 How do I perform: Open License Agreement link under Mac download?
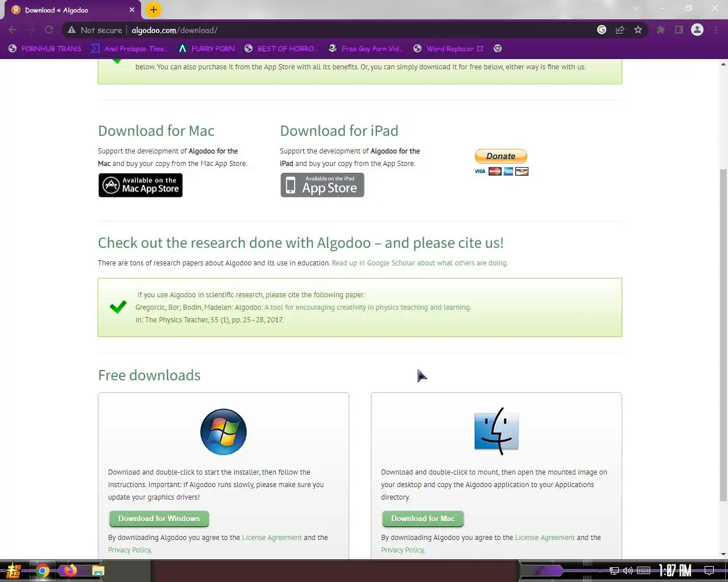(x=545, y=538)
